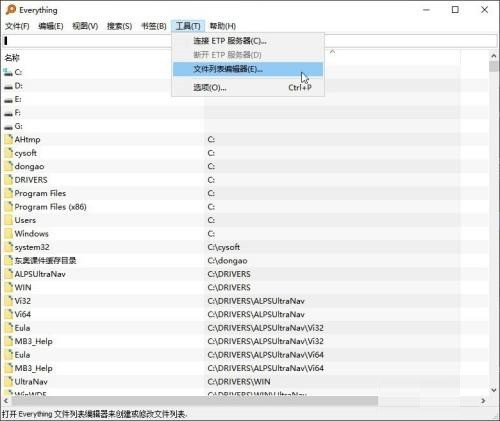Click the horizontal scrollbar thumb
This screenshot has width=500, height=421.
pos(194,400)
